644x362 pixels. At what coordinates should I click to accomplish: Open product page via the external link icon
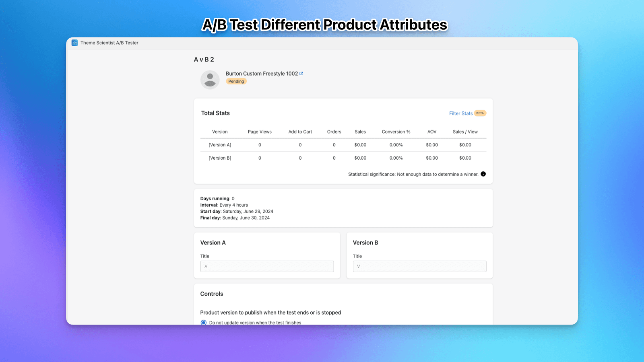(x=301, y=74)
